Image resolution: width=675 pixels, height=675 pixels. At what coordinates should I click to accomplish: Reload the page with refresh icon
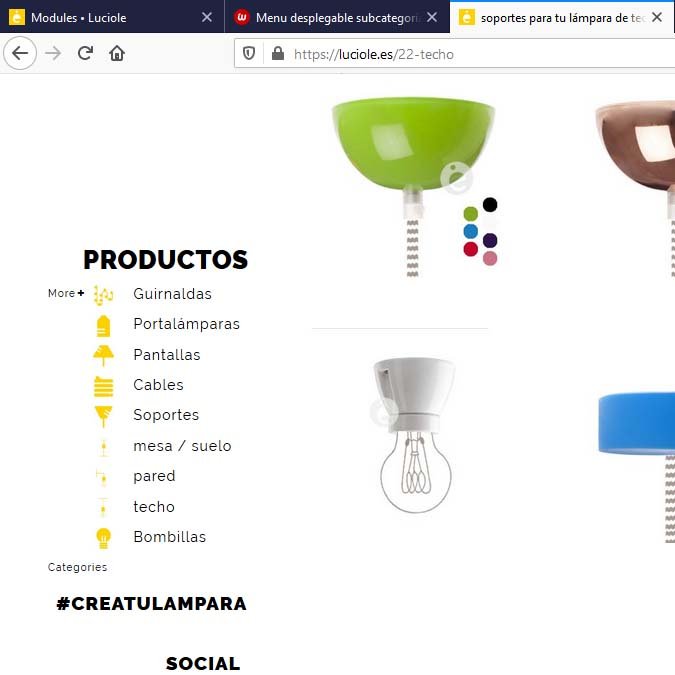pyautogui.click(x=85, y=53)
